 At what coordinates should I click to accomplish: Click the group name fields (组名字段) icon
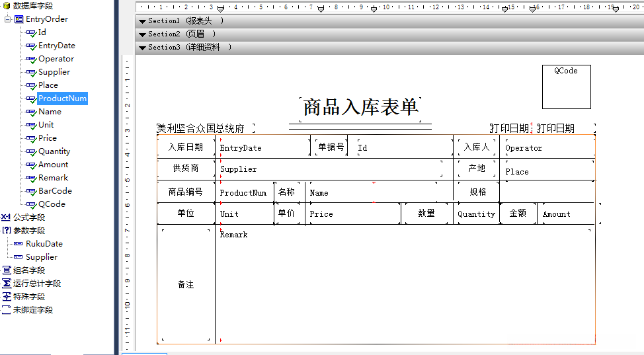coord(6,270)
